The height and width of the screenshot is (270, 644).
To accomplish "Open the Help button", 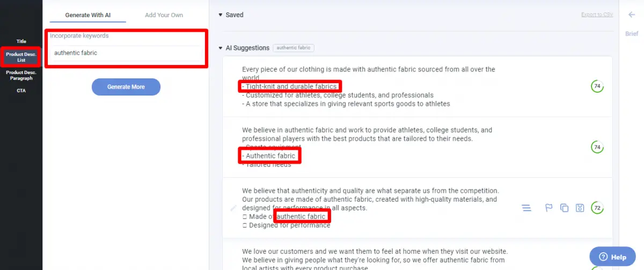I will [x=612, y=257].
